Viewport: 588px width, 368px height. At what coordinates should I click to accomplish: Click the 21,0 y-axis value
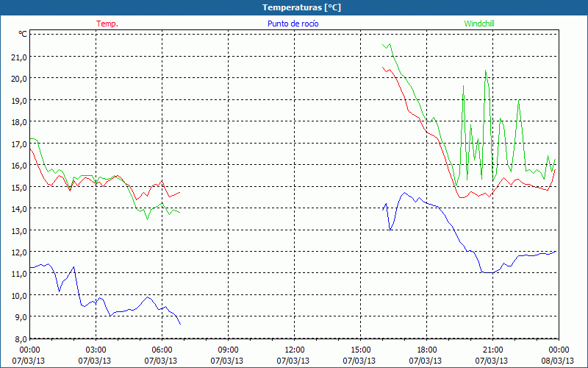tap(20, 57)
